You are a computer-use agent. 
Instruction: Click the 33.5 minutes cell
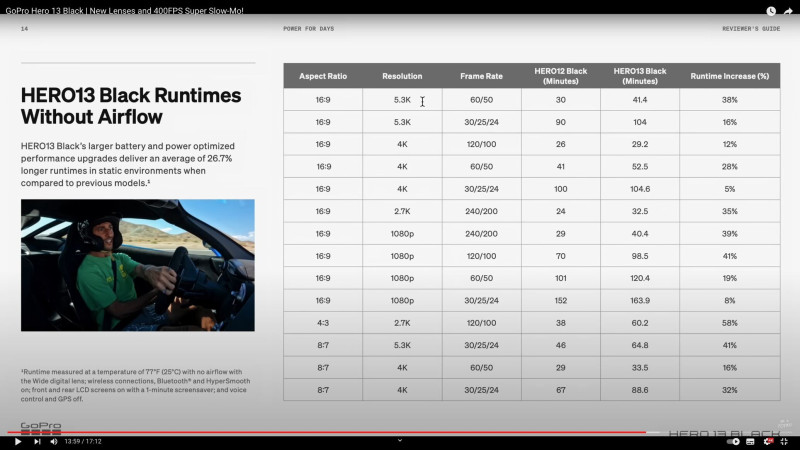coord(640,367)
